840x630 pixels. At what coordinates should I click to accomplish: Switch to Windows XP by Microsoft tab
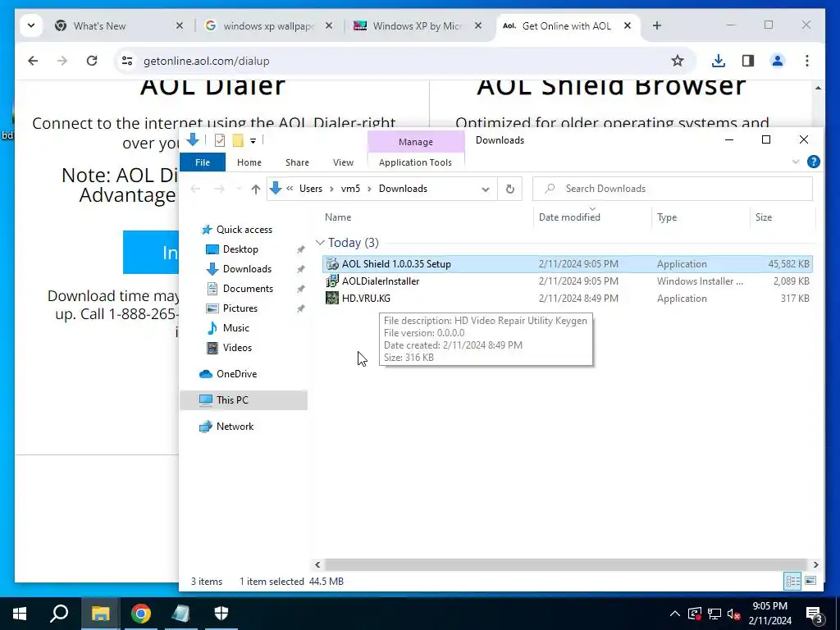[x=417, y=25]
